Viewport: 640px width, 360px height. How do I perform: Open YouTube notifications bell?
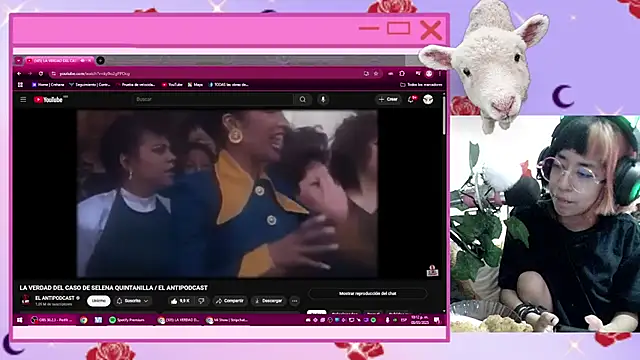(x=411, y=100)
